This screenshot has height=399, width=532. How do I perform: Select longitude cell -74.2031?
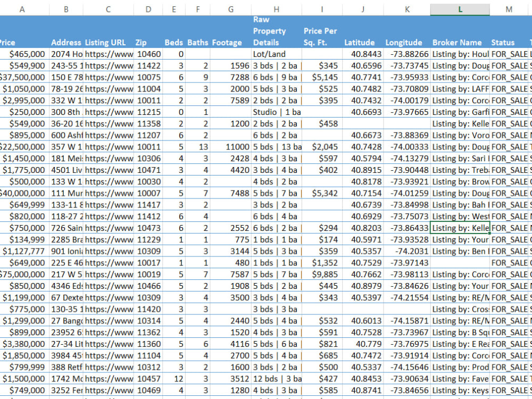(x=407, y=251)
